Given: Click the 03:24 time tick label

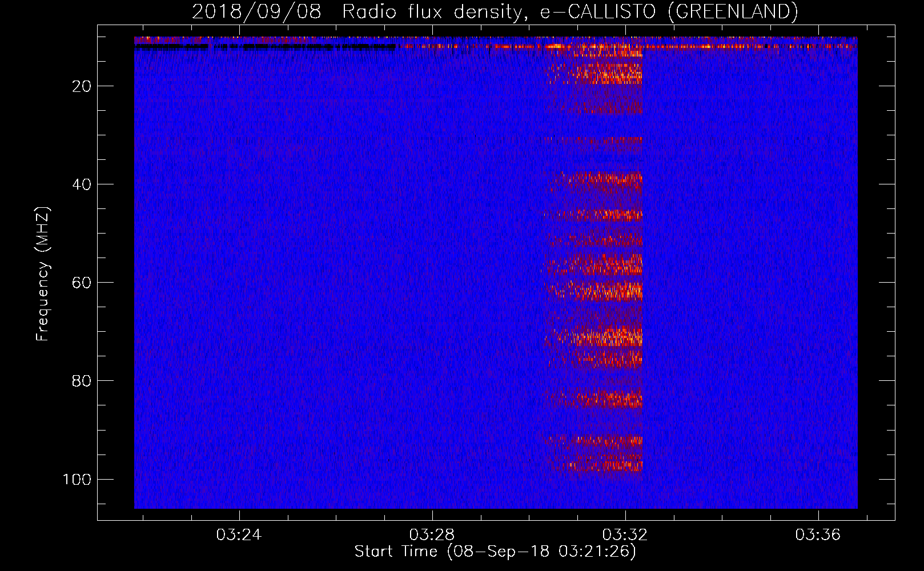Looking at the screenshot, I should pyautogui.click(x=239, y=534).
